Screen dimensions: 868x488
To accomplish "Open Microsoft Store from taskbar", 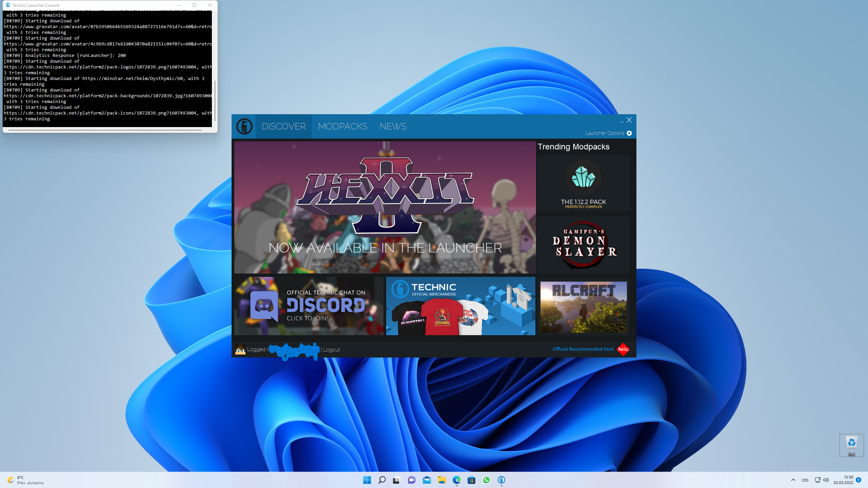I will 471,480.
